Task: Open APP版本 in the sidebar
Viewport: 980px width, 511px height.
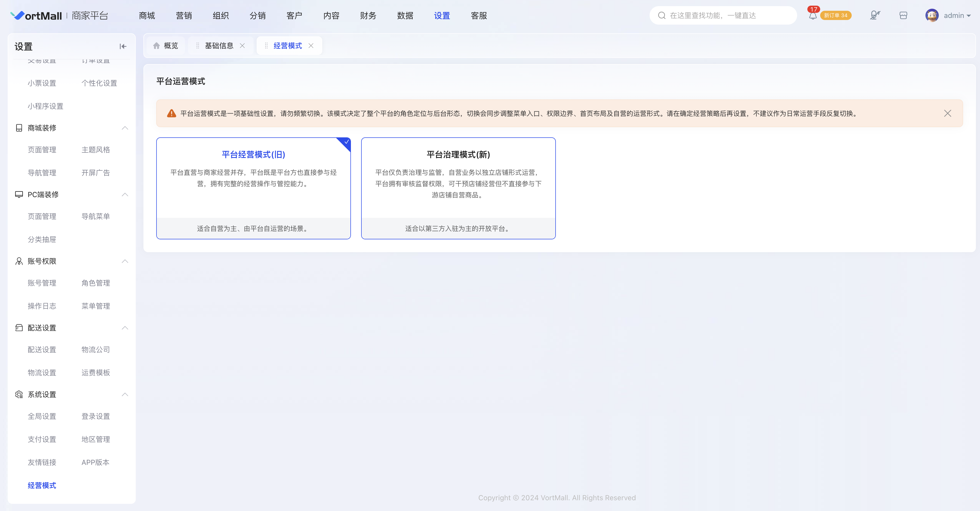Action: pyautogui.click(x=96, y=462)
